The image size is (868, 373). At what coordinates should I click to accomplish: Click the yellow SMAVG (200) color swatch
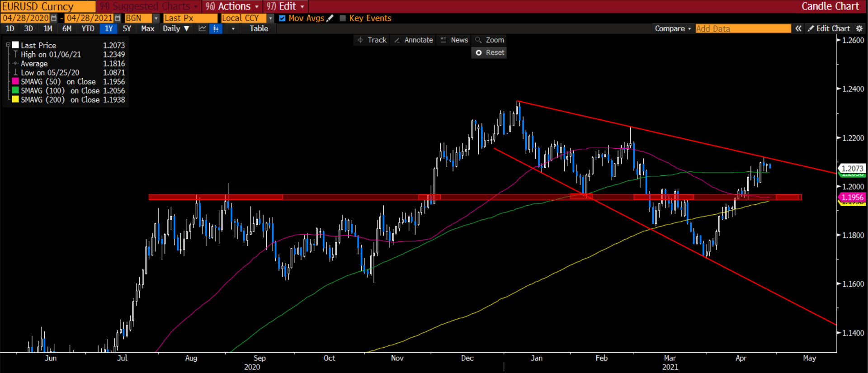[x=15, y=99]
